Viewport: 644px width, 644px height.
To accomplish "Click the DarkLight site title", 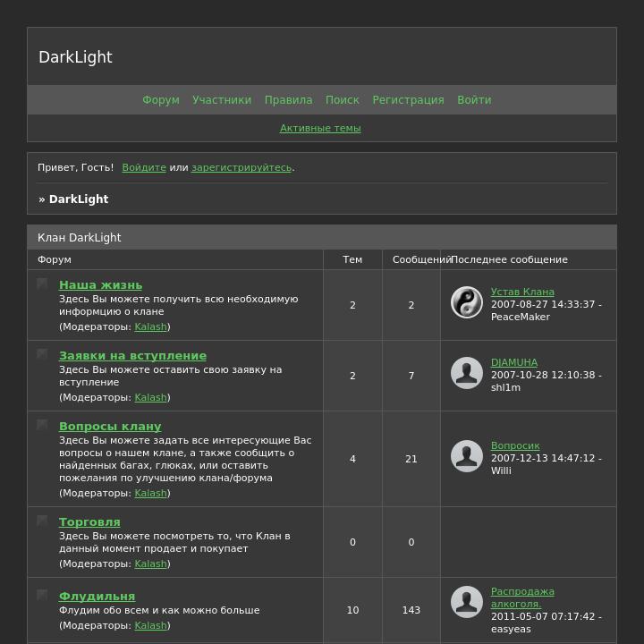I will pyautogui.click(x=75, y=57).
